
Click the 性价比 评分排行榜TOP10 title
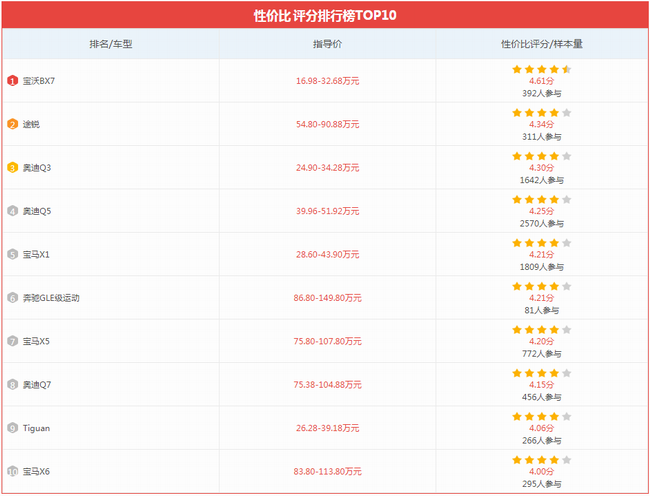tap(325, 15)
